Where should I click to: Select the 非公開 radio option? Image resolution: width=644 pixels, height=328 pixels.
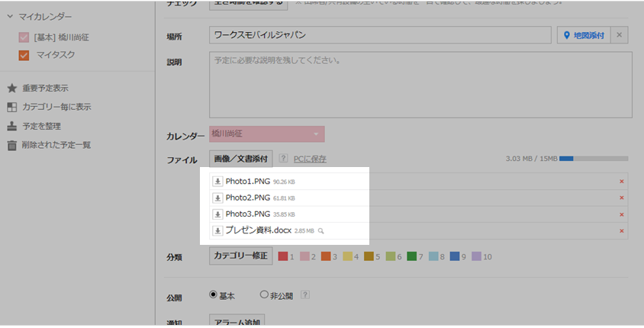(265, 295)
